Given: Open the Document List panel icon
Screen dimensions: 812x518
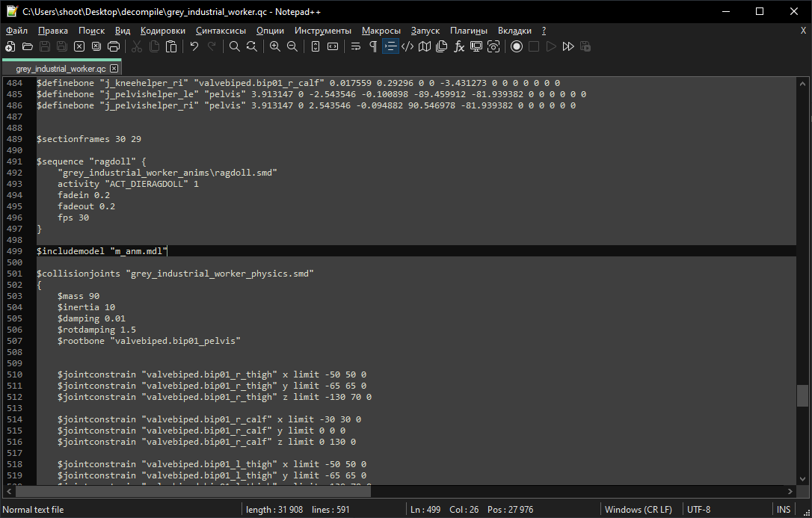Looking at the screenshot, I should click(x=442, y=46).
